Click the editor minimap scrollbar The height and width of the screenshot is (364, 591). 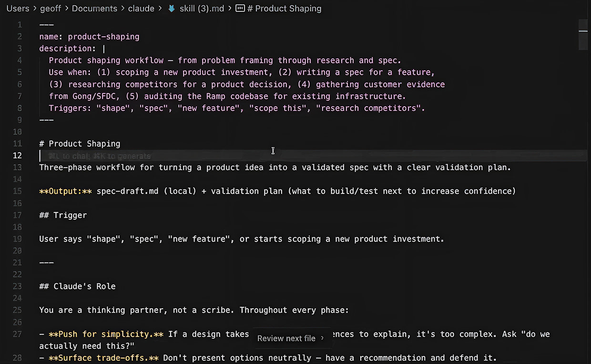[583, 34]
